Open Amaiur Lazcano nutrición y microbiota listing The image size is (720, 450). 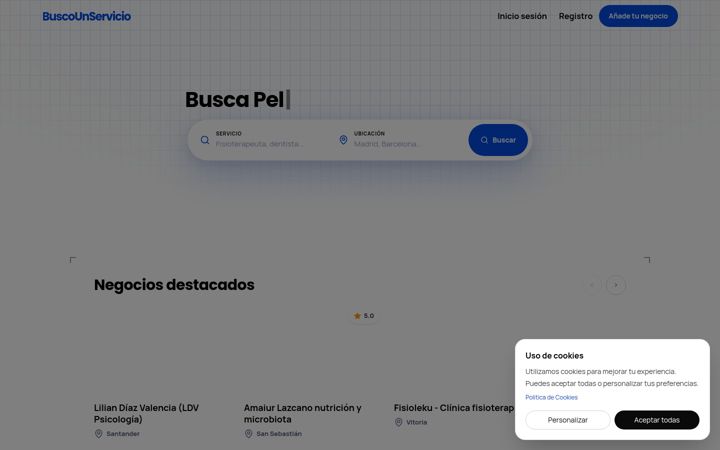coord(303,413)
